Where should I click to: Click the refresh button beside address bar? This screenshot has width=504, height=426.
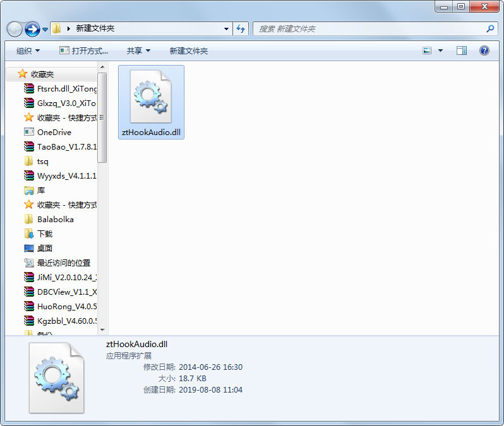point(241,28)
